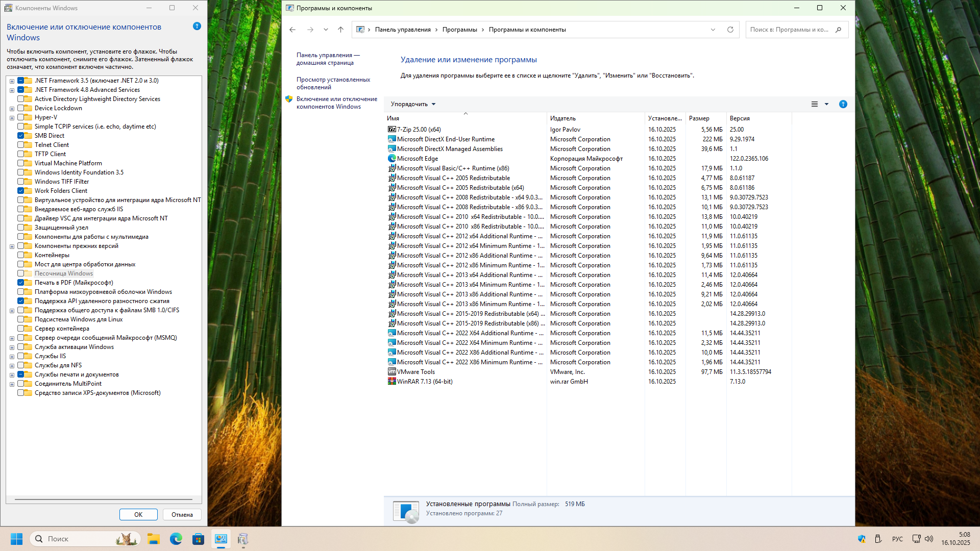980x551 pixels.
Task: Enable the Telnet Client checkbox
Action: click(x=21, y=145)
